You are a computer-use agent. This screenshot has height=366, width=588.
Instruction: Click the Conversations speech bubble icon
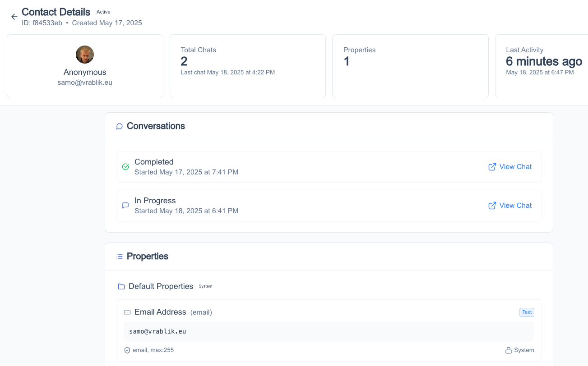click(119, 126)
